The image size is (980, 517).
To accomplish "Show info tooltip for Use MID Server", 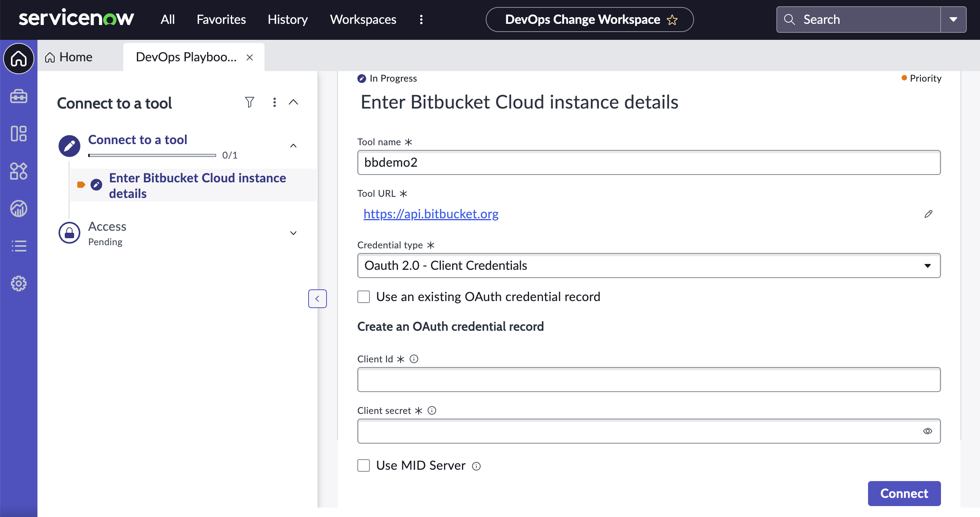I will (476, 466).
